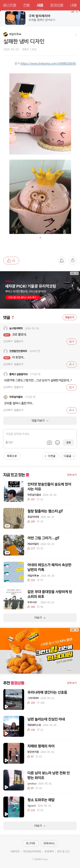This screenshot has height=868, width=80.
Task: Open 철창 탈출하는 햄스터 gif thumbnail
Action: [x=14, y=518]
